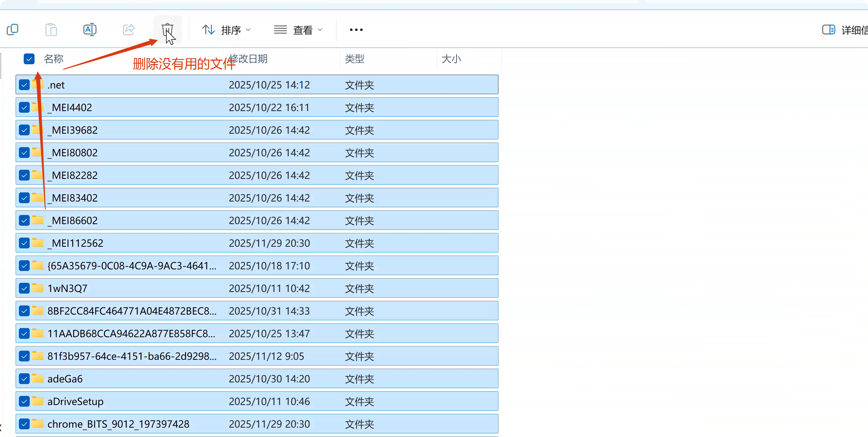Viewport: 868px width, 437px height.
Task: Click the Share icon in toolbar
Action: (x=129, y=30)
